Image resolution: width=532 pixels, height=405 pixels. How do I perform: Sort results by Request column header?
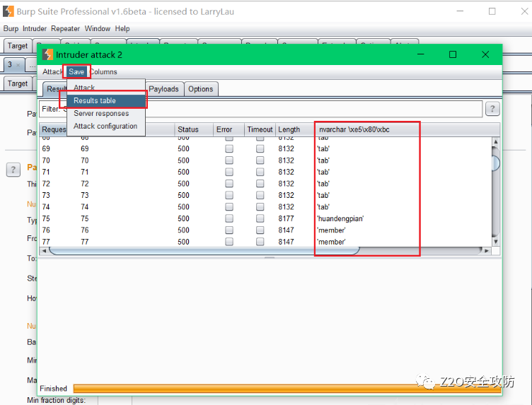[x=53, y=129]
